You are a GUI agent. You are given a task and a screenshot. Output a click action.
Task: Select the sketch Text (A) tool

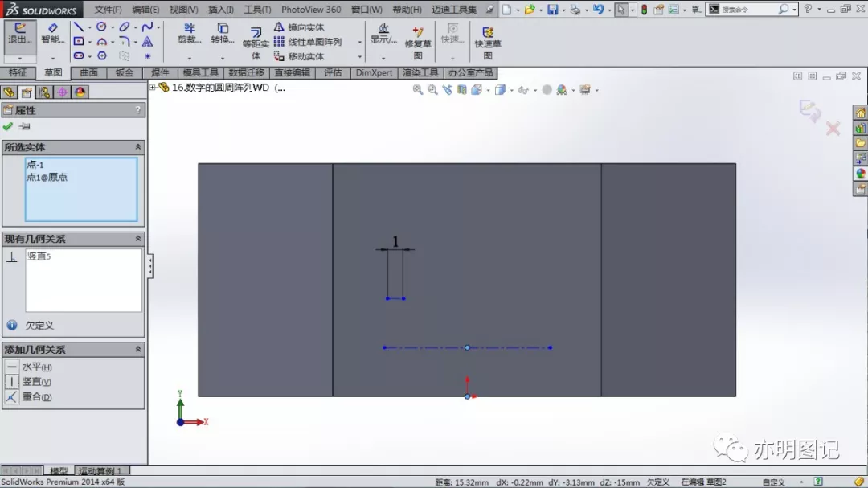click(x=147, y=42)
